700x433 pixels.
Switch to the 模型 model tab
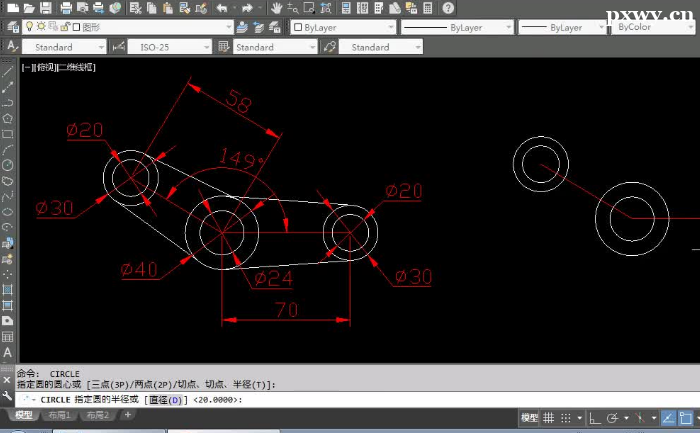[23, 415]
